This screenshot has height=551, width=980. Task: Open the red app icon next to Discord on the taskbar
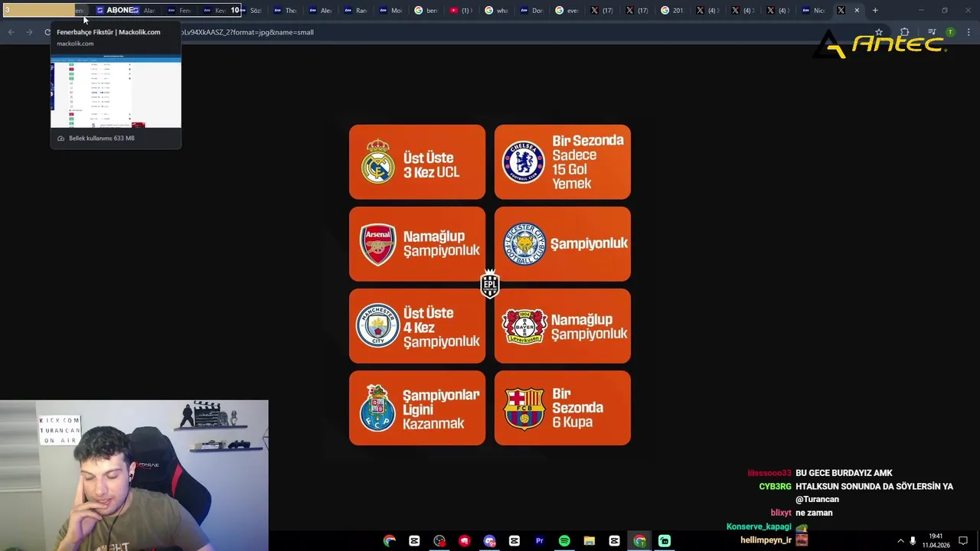pos(464,540)
